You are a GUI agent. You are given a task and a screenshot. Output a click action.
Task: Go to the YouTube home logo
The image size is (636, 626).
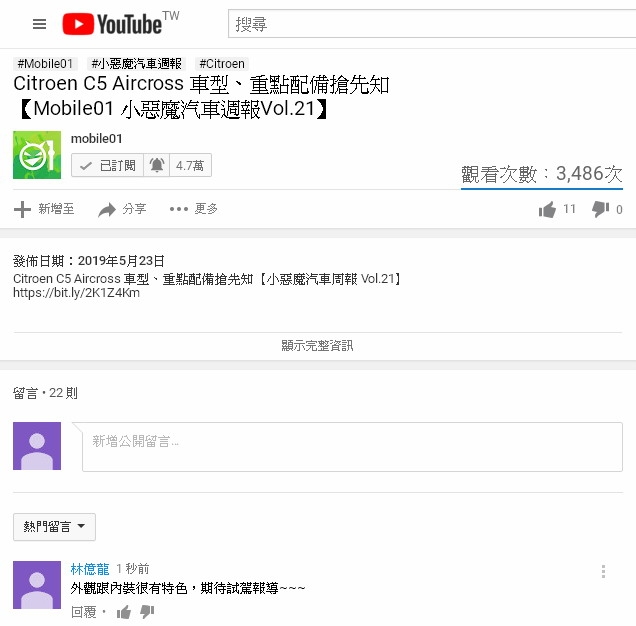(x=120, y=24)
